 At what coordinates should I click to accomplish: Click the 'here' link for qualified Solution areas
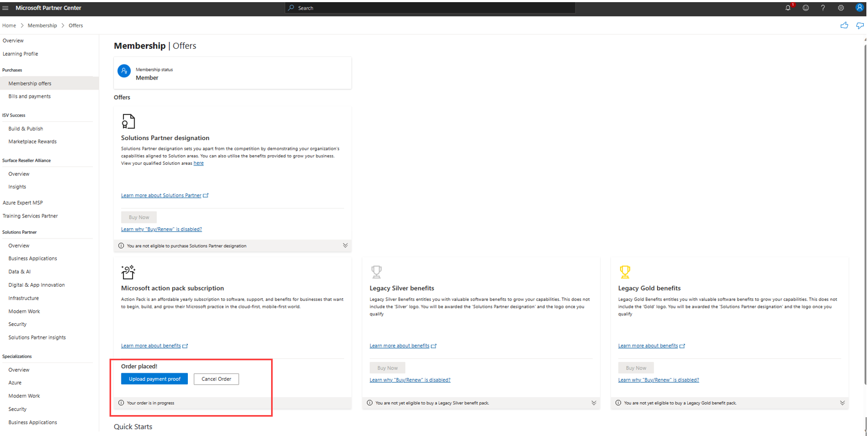[x=199, y=163]
